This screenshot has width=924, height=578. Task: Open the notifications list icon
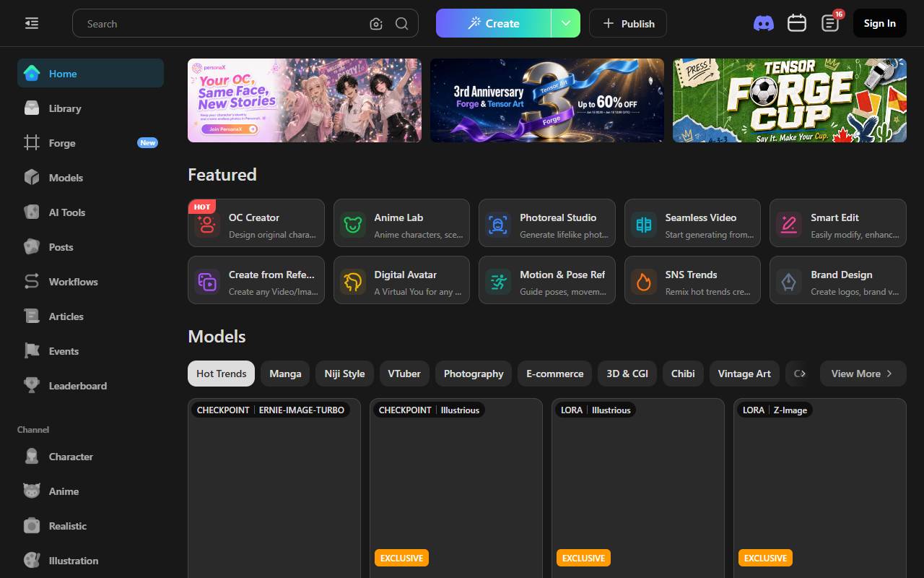(830, 23)
